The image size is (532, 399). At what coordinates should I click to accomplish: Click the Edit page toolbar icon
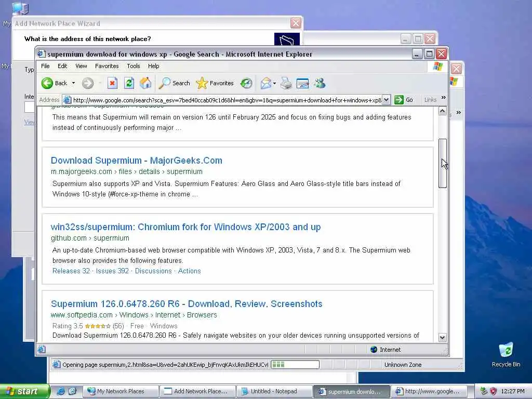(303, 83)
